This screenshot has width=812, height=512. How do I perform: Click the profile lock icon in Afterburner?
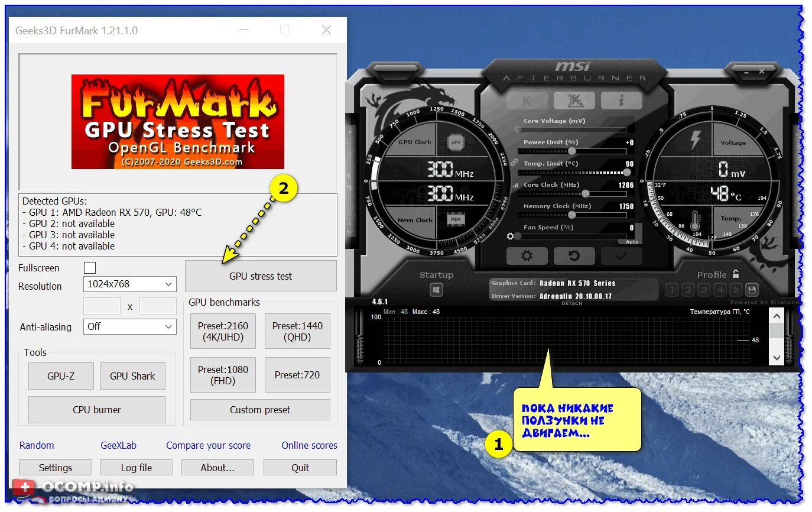pyautogui.click(x=736, y=274)
